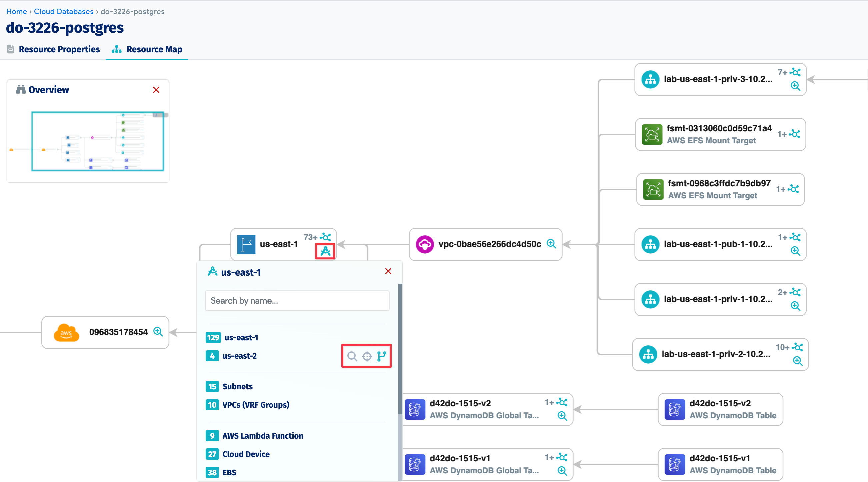This screenshot has width=868, height=482.
Task: Open the branch topology icon next to us-east-2
Action: click(382, 356)
